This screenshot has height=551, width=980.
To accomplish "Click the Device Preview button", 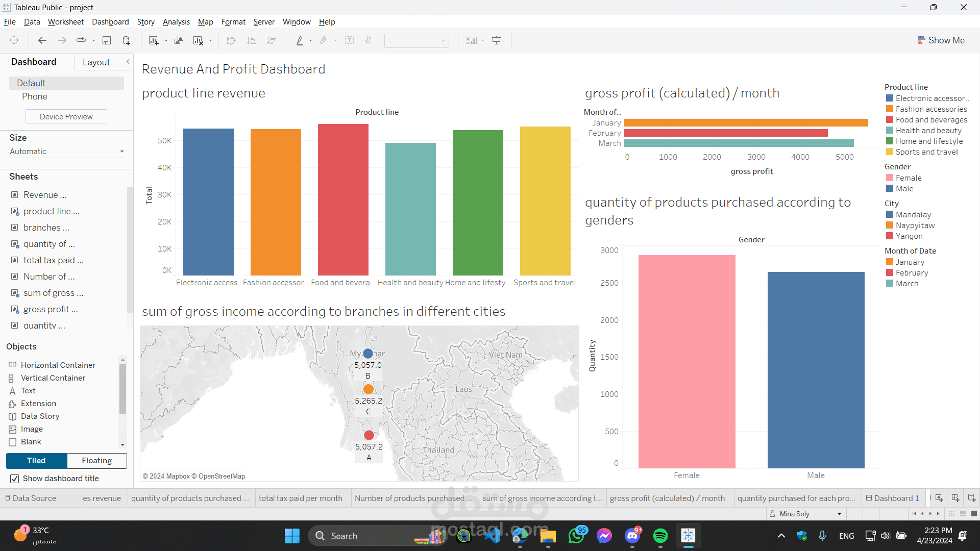I will coord(66,117).
